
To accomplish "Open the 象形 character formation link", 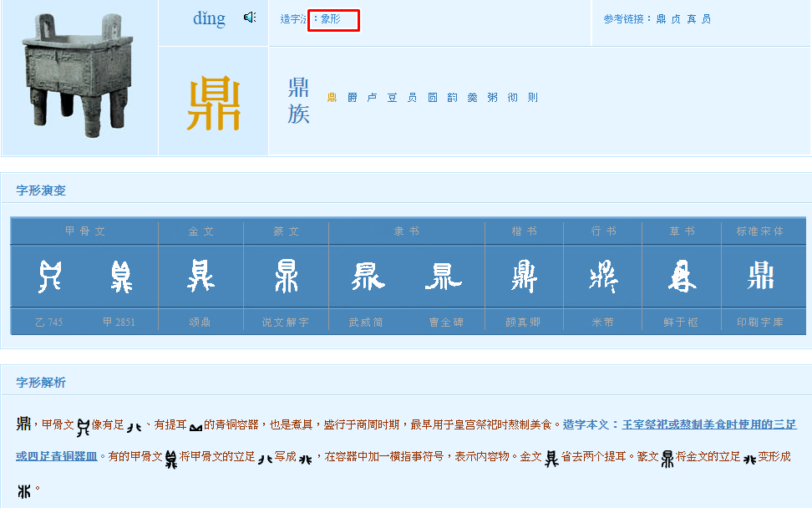I will click(331, 19).
